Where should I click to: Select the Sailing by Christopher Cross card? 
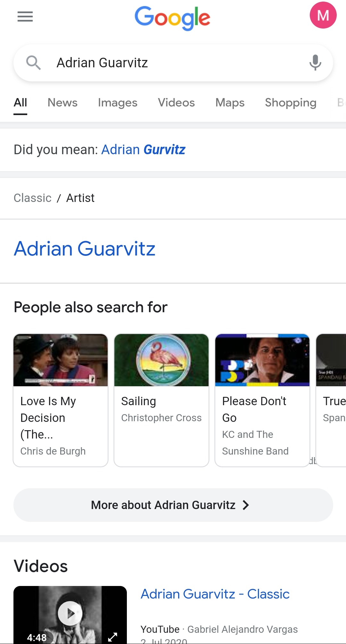tap(161, 400)
